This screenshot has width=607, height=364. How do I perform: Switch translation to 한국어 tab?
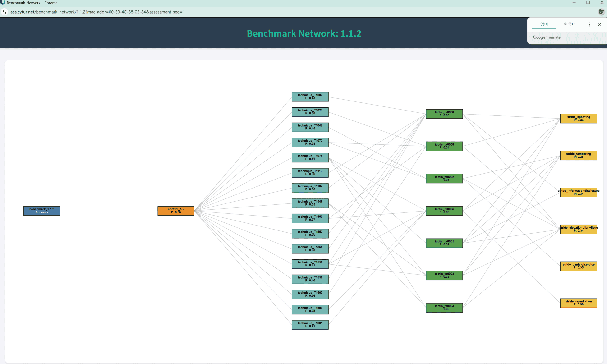(x=570, y=24)
